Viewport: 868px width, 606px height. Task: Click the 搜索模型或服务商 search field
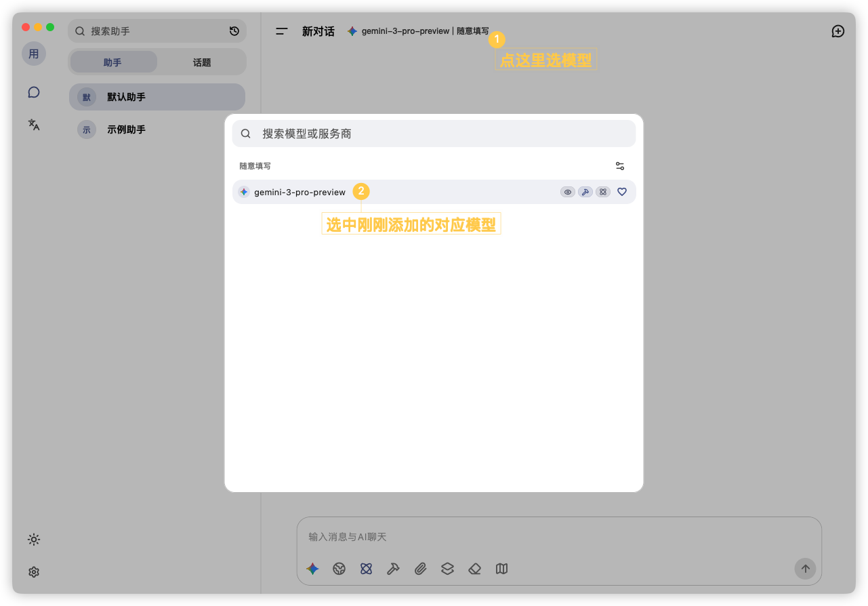[434, 134]
